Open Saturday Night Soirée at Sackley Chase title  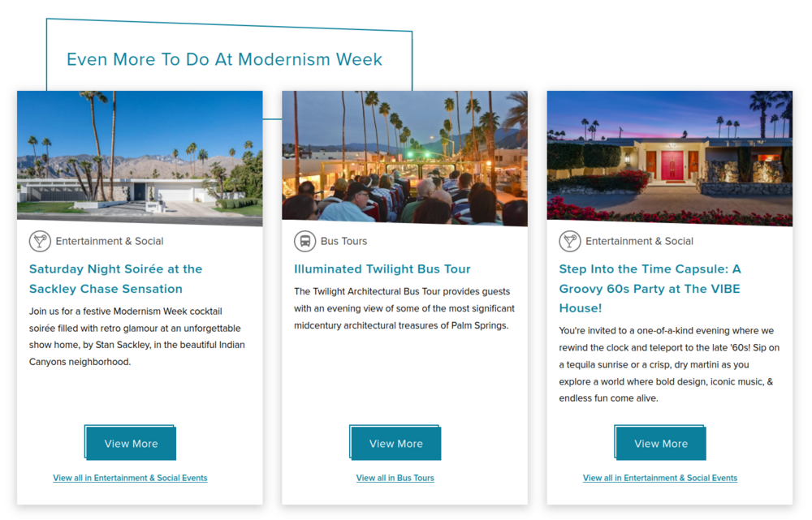coord(115,278)
